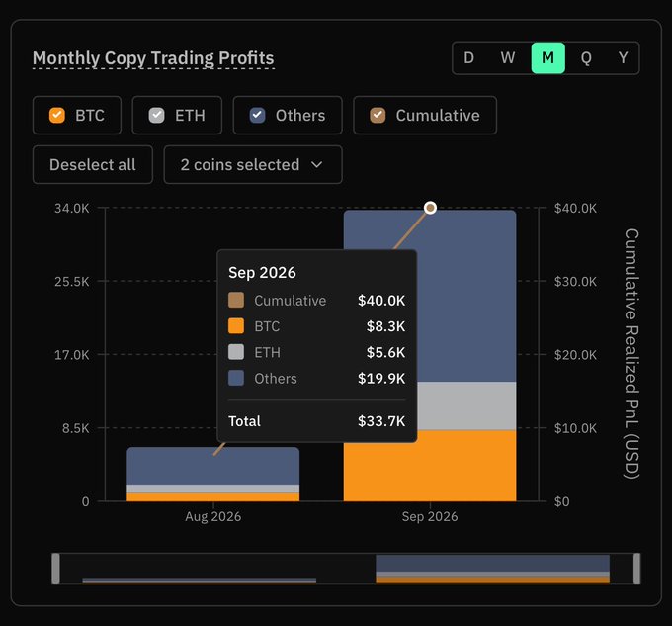Click the $5.6K ETH value in tooltip
672x626 pixels.
[x=385, y=352]
